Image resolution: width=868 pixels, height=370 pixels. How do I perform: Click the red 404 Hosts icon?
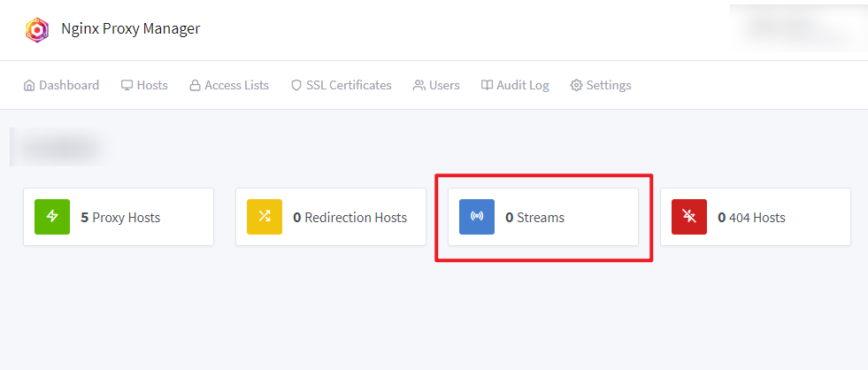(689, 217)
